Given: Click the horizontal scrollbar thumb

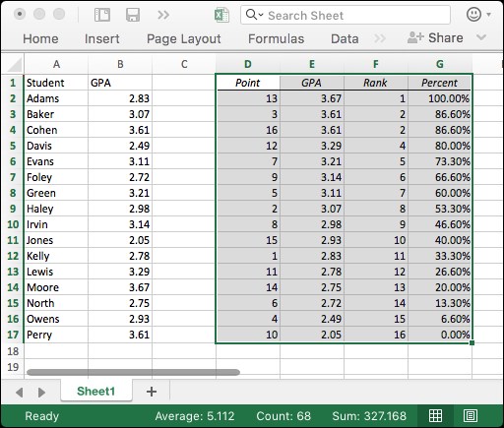Looking at the screenshot, I should (133, 372).
